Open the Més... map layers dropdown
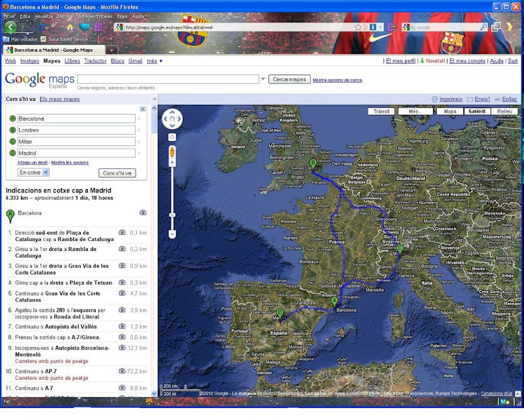The width and height of the screenshot is (524, 420). [415, 111]
